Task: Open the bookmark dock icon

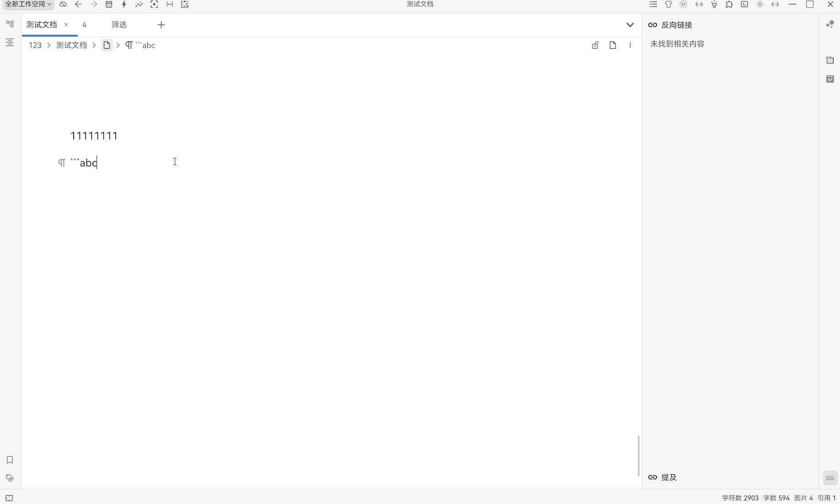Action: [10, 460]
